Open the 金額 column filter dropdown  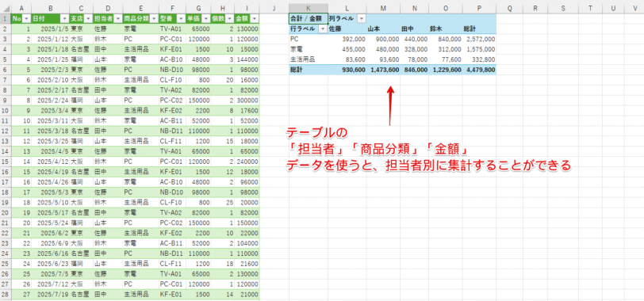(255, 18)
